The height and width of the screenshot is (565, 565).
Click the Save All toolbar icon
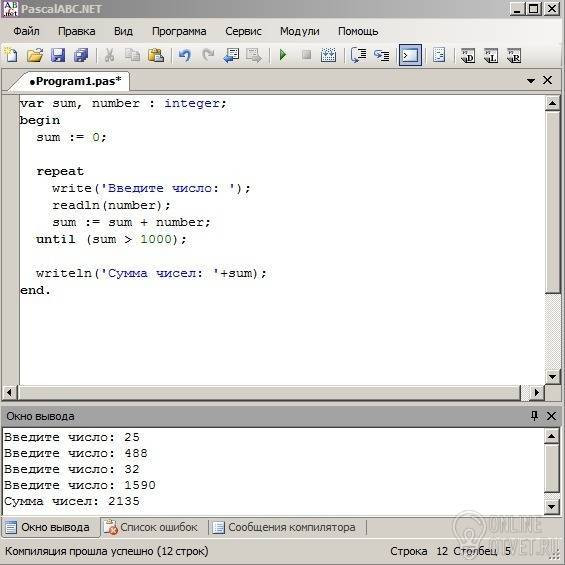coord(81,56)
